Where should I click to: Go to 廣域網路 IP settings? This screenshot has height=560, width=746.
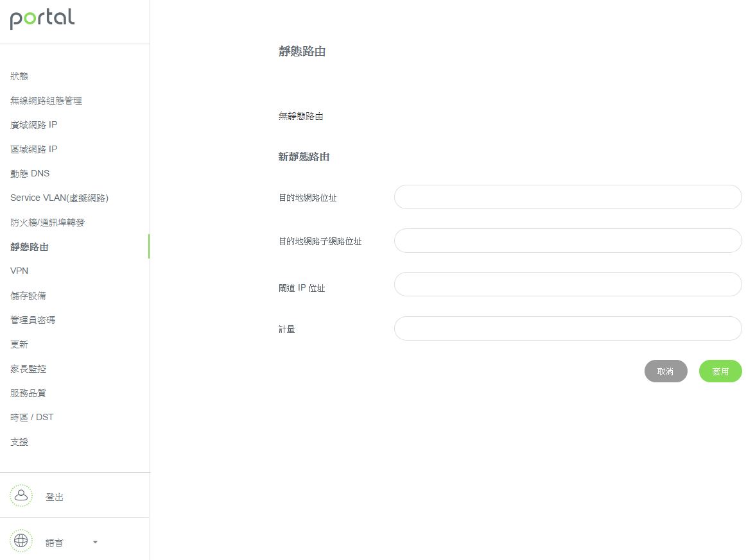[x=34, y=124]
